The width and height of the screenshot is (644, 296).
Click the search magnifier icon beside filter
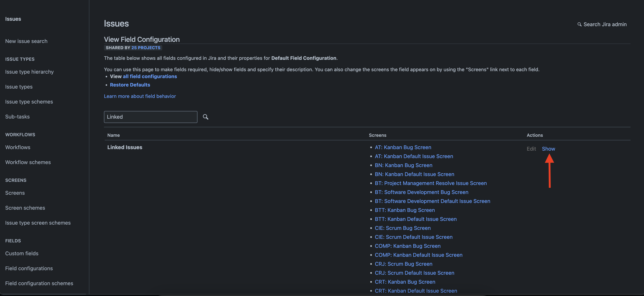(x=206, y=117)
